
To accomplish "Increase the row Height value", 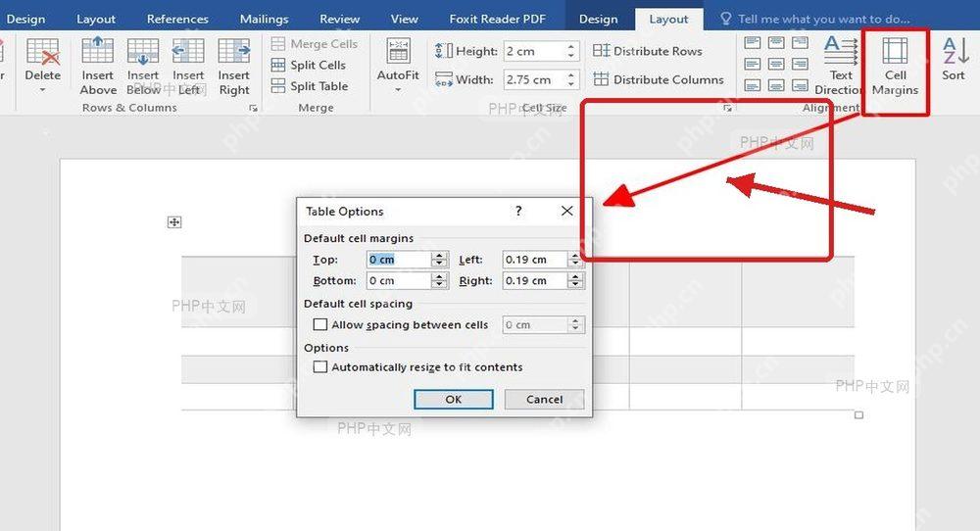I will click(x=571, y=46).
